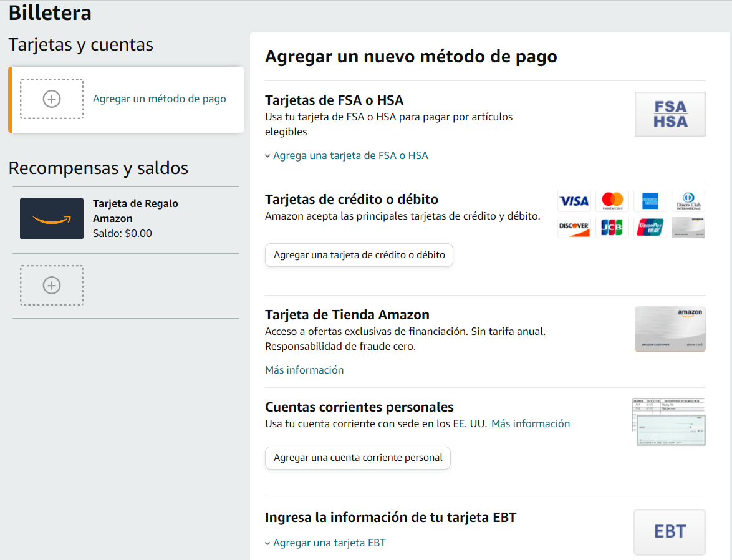Image resolution: width=732 pixels, height=560 pixels.
Task: Click the Discover card icon
Action: pos(574,227)
